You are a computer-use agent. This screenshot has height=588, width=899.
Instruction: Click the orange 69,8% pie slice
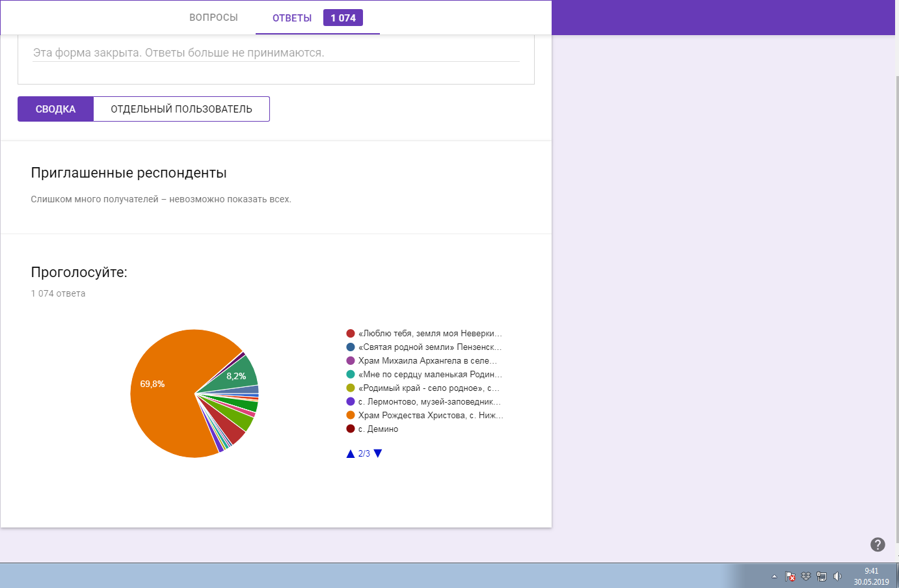[x=163, y=403]
